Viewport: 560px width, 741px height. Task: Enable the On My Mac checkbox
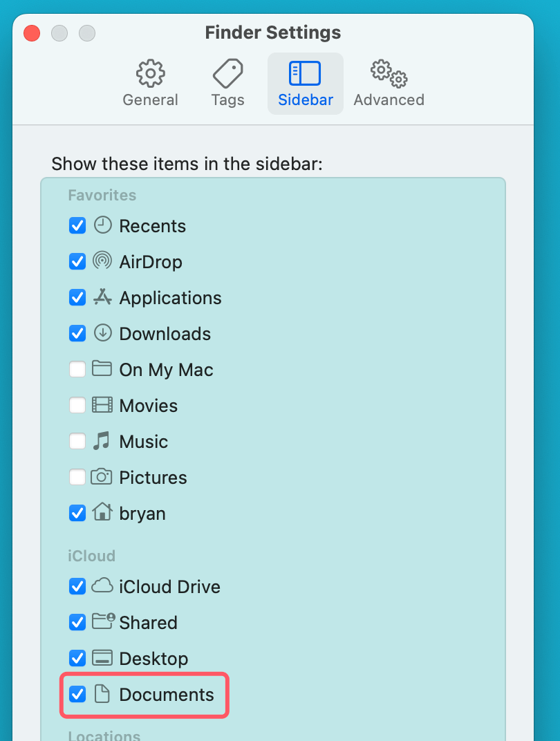coord(77,369)
